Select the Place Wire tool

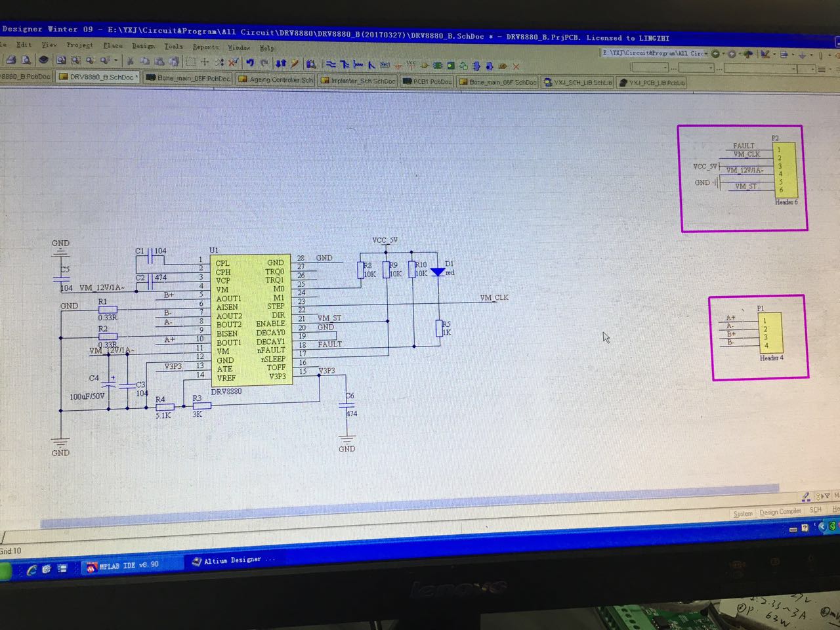coord(331,64)
